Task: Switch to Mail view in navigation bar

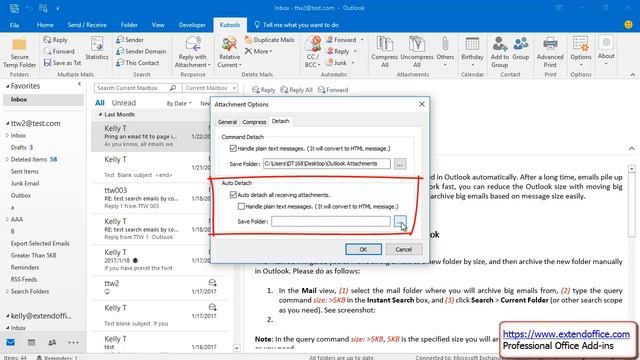Action: tap(11, 342)
